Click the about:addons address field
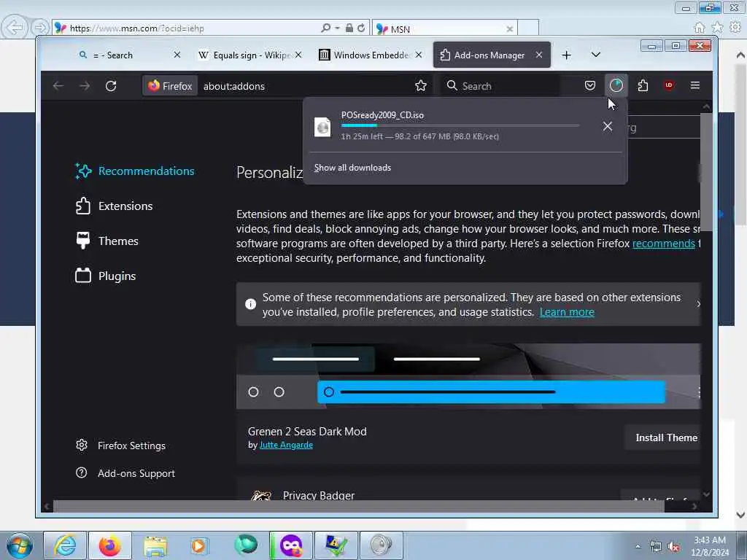Screen dimensions: 747x560 305,86
